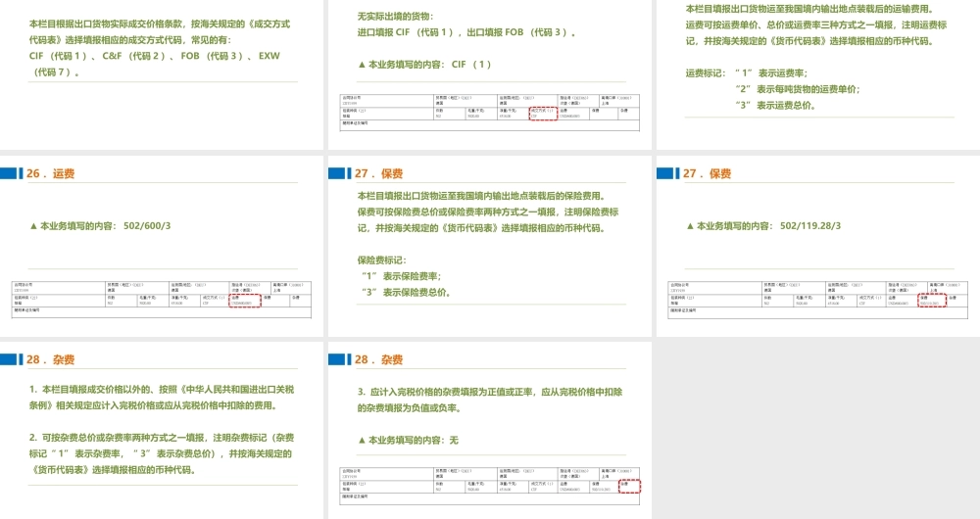Click the customs form table in the CIF (1) slide

[489, 113]
